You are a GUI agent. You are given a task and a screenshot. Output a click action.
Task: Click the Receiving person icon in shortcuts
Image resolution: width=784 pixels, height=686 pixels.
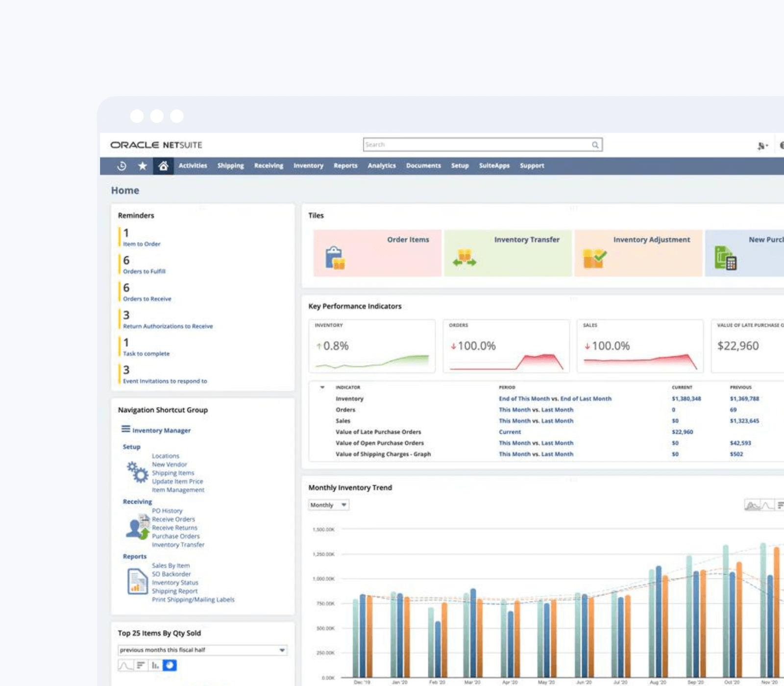pyautogui.click(x=138, y=527)
